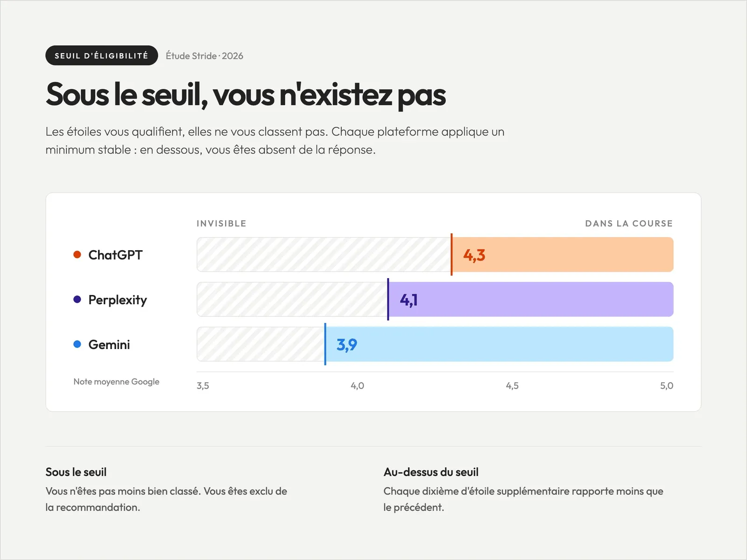Click the text 'Chaque dixième d'étoile supplémentaire'
The image size is (747, 560).
tap(476, 491)
